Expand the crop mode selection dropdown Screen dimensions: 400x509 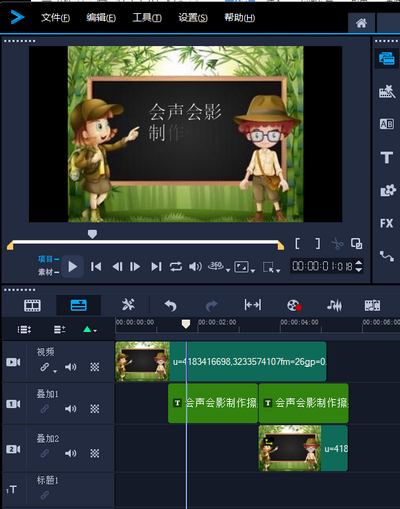point(278,271)
